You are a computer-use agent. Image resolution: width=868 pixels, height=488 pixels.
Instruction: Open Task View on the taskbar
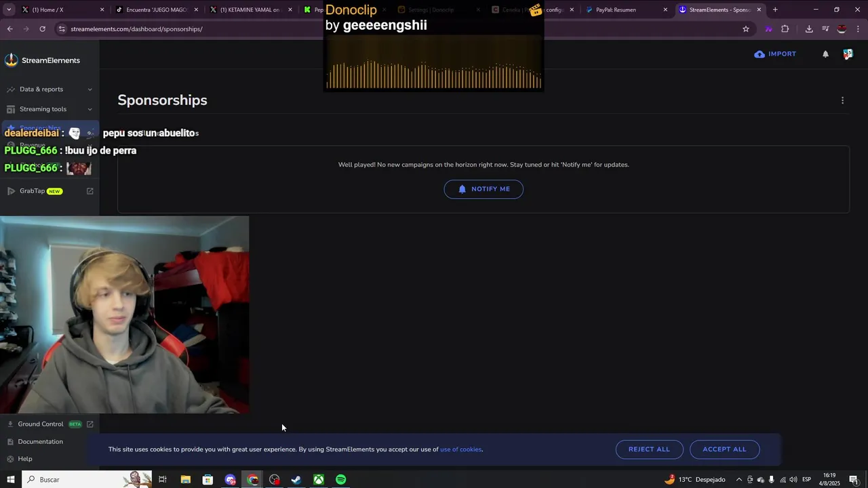[x=163, y=480]
